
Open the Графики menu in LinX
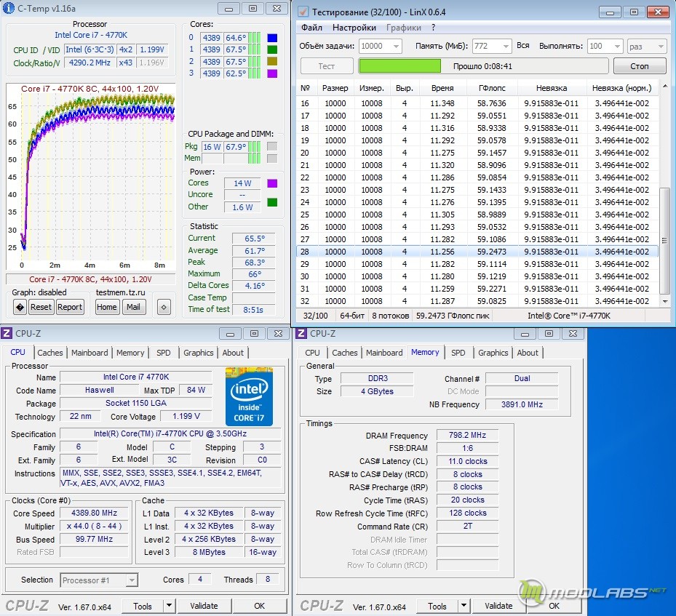pyautogui.click(x=404, y=28)
